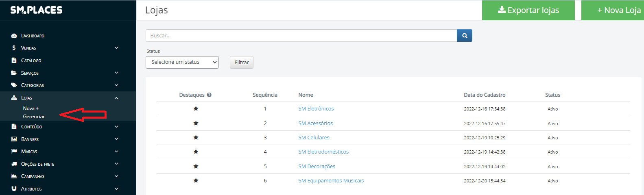The image size is (644, 195).
Task: Click the chart icon beside Campanhas
Action: 14,176
